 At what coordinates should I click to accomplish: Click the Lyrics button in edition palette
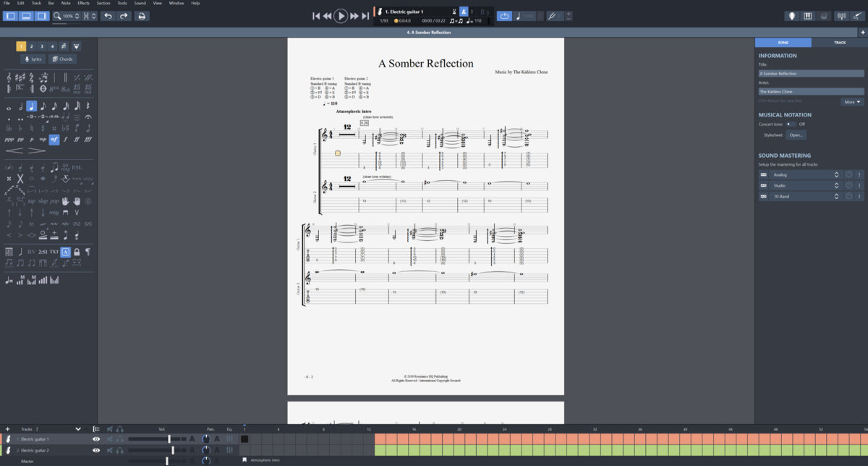33,59
